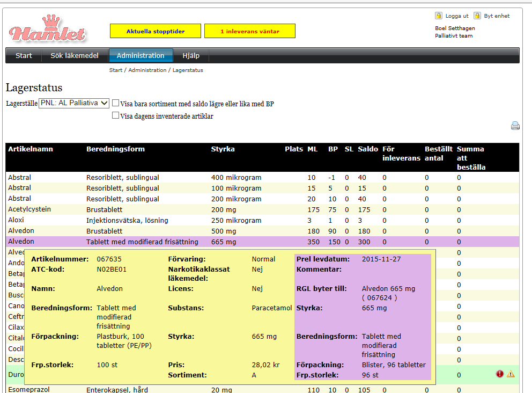Click Alvedon Brustablett 500 mg row
Image resolution: width=532 pixels, height=393 pixels.
coord(262,231)
